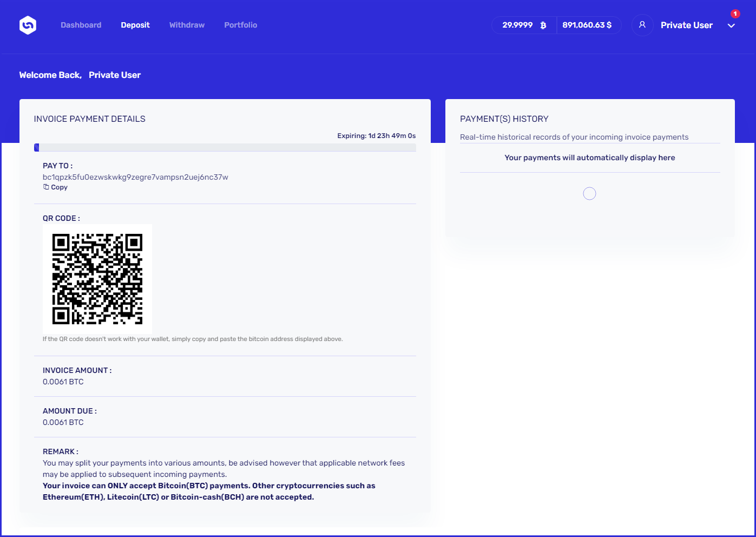Click the INVOICE AMOUNT value 0.0061 BTC
756x537 pixels.
pos(63,382)
